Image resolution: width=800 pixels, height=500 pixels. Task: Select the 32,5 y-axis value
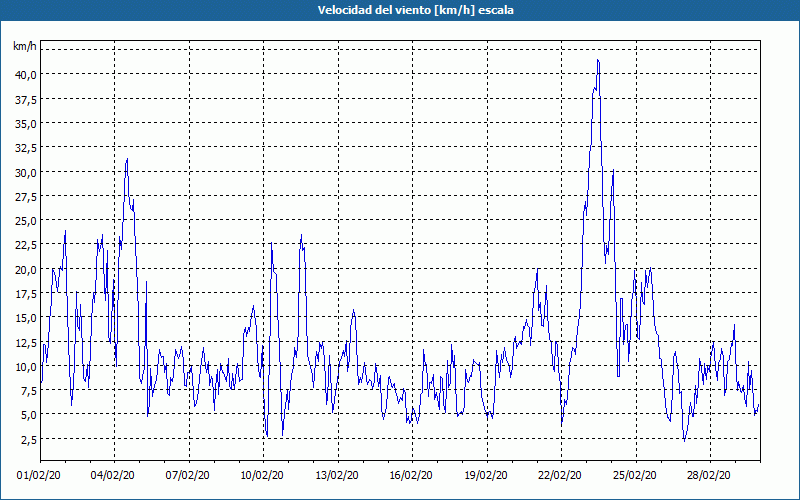click(26, 148)
